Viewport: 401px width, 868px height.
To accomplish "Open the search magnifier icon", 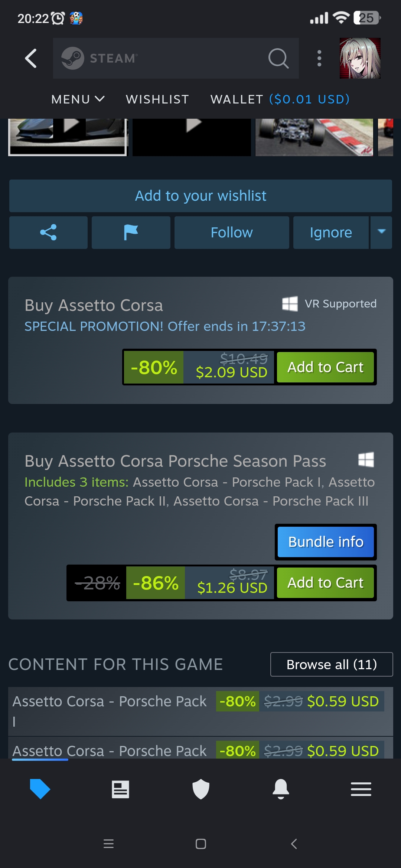I will [278, 59].
